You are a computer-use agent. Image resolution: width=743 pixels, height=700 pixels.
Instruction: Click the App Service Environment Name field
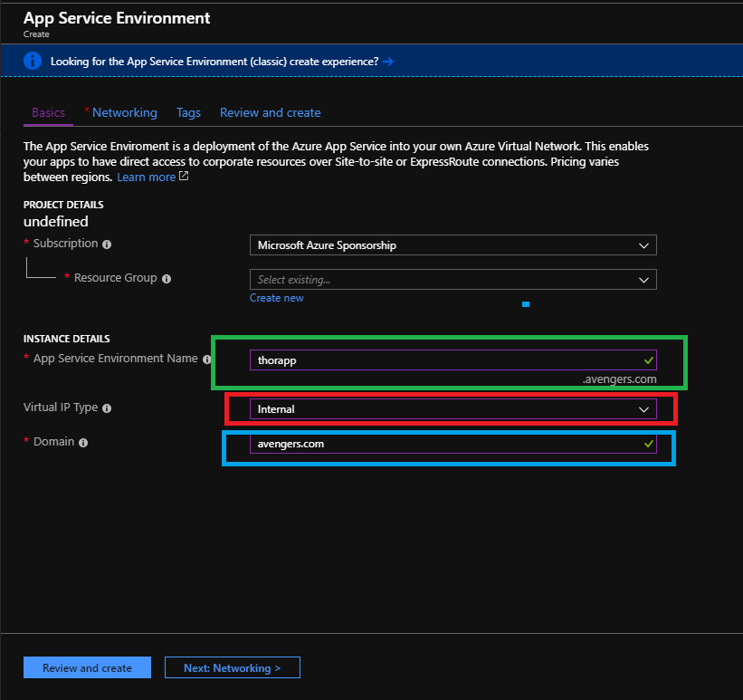coord(453,360)
